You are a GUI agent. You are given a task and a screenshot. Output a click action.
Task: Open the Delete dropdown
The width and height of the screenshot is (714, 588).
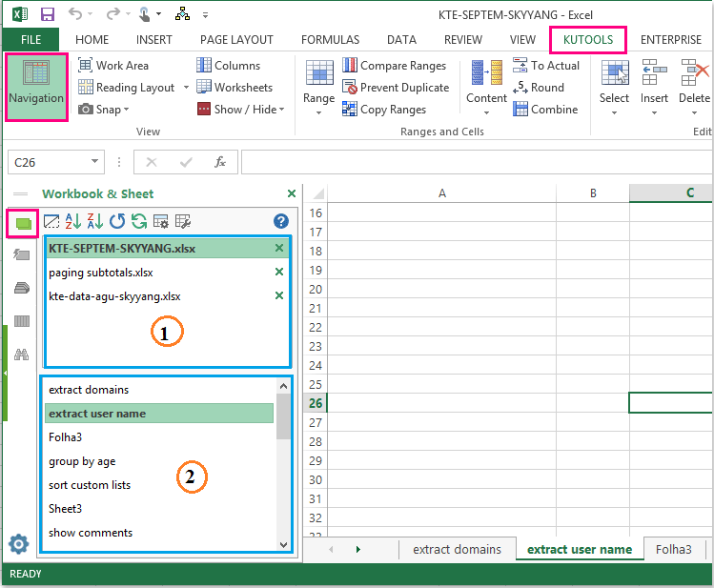tap(694, 87)
